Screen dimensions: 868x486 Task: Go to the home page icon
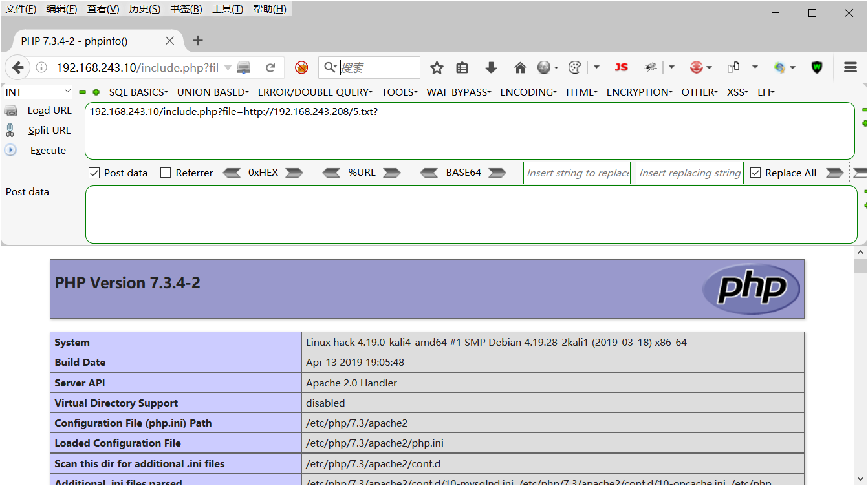(x=520, y=67)
